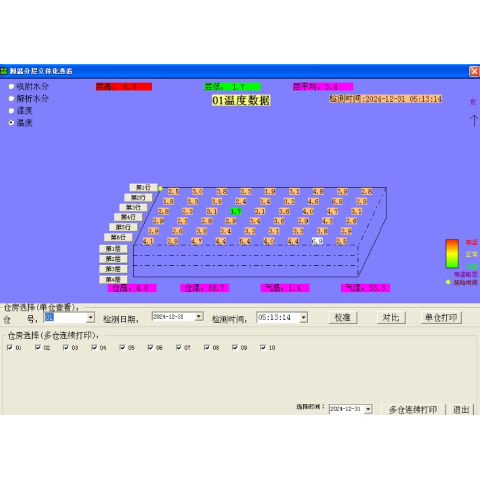The image size is (480, 480).
Task: Click the yellow legend dot at bottom right
Action: coord(448,282)
